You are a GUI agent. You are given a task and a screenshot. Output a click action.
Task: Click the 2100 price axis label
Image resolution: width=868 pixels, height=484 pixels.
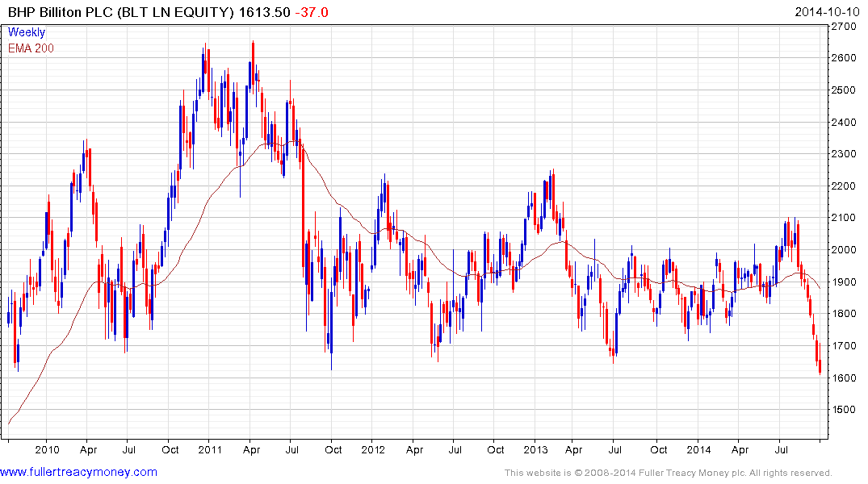845,217
